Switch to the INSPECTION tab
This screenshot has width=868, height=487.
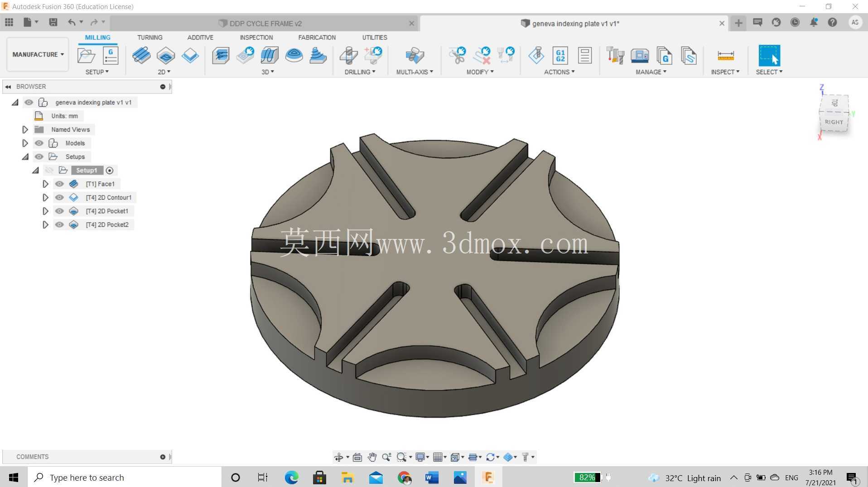[256, 38]
